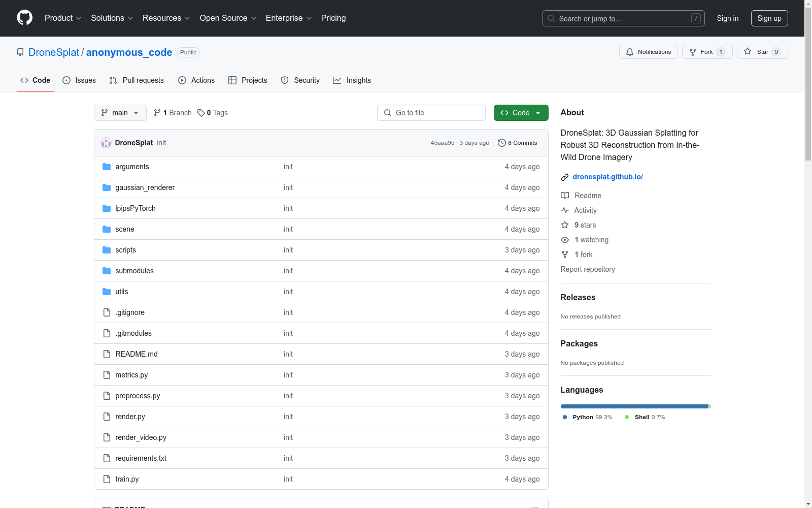The height and width of the screenshot is (508, 812).
Task: View the 8 Commits history
Action: tap(518, 143)
